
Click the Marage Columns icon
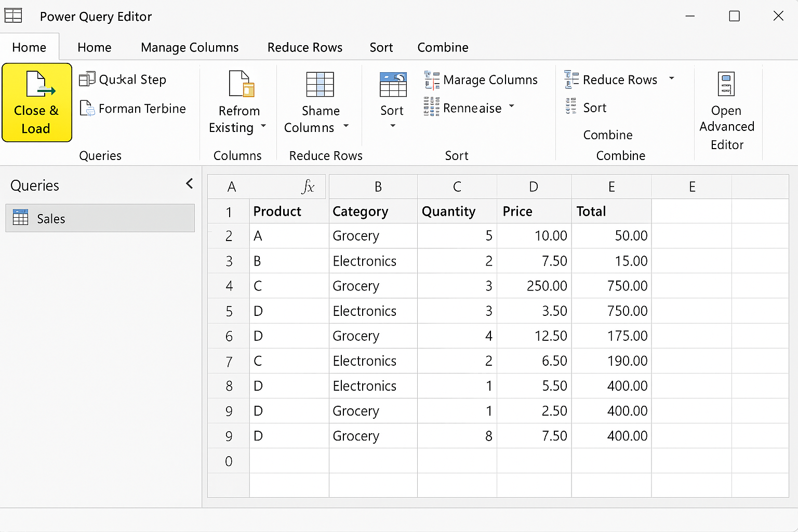(432, 80)
